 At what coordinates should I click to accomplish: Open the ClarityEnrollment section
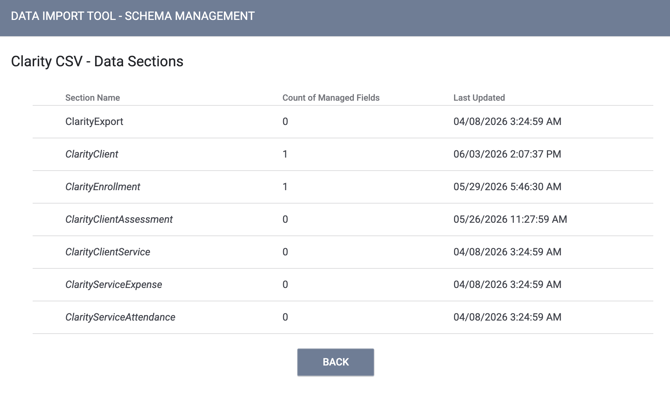tap(103, 187)
